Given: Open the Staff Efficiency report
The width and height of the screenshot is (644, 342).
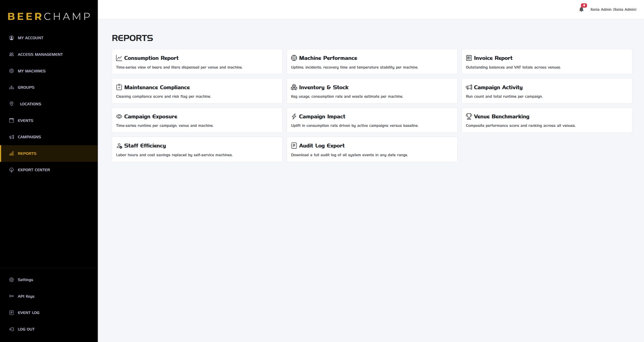Looking at the screenshot, I should pos(197,149).
